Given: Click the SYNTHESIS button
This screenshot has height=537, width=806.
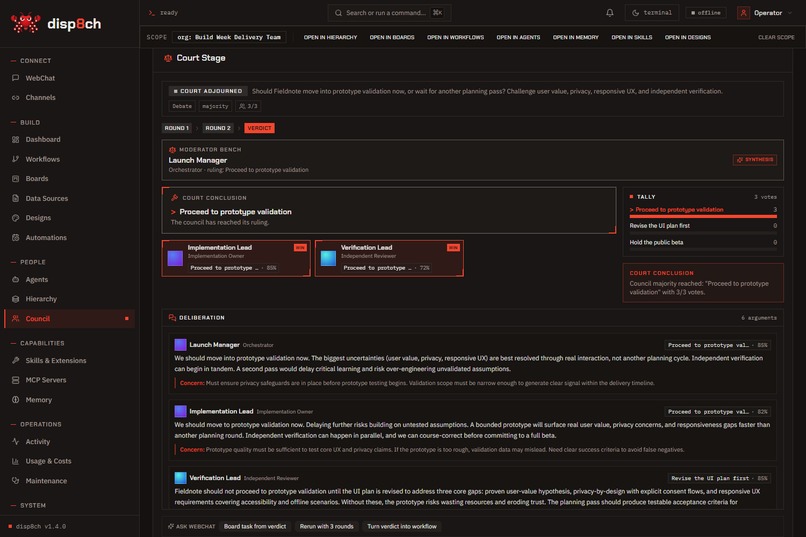Looking at the screenshot, I should pos(755,160).
